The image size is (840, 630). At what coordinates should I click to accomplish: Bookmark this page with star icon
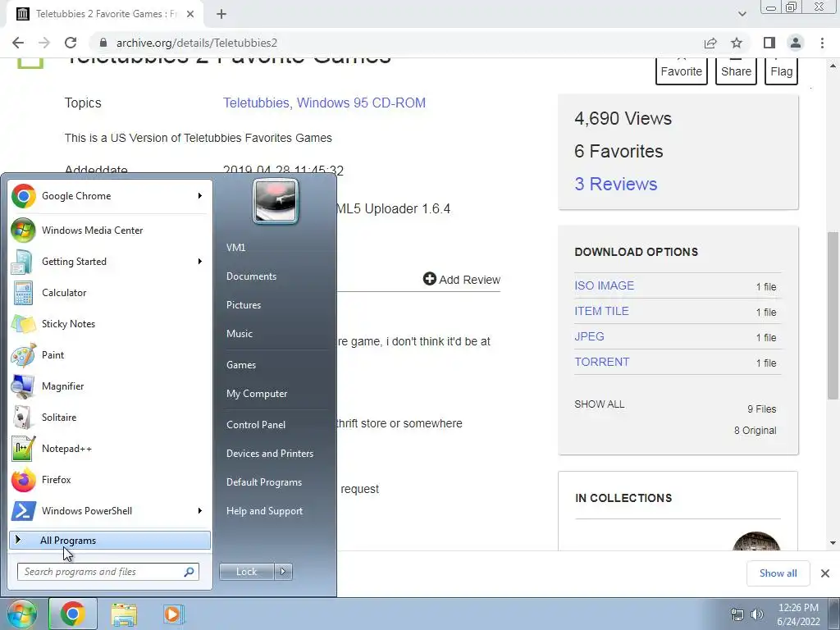[x=737, y=43]
